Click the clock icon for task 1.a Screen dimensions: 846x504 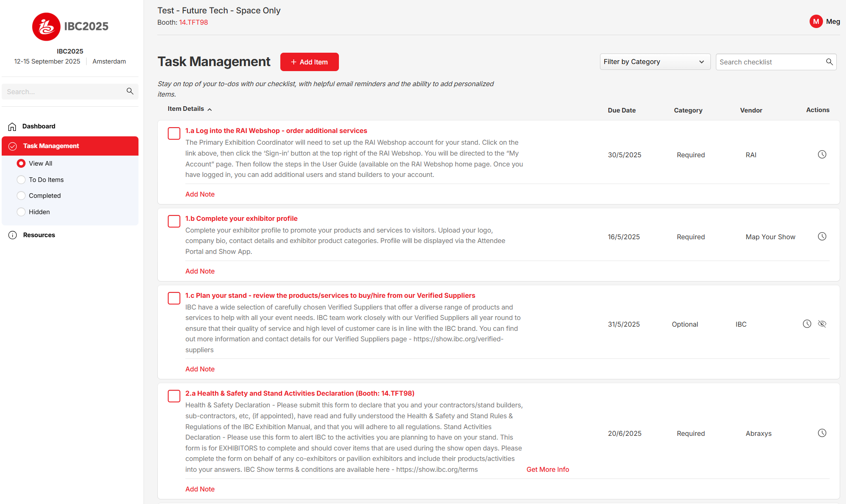(822, 154)
